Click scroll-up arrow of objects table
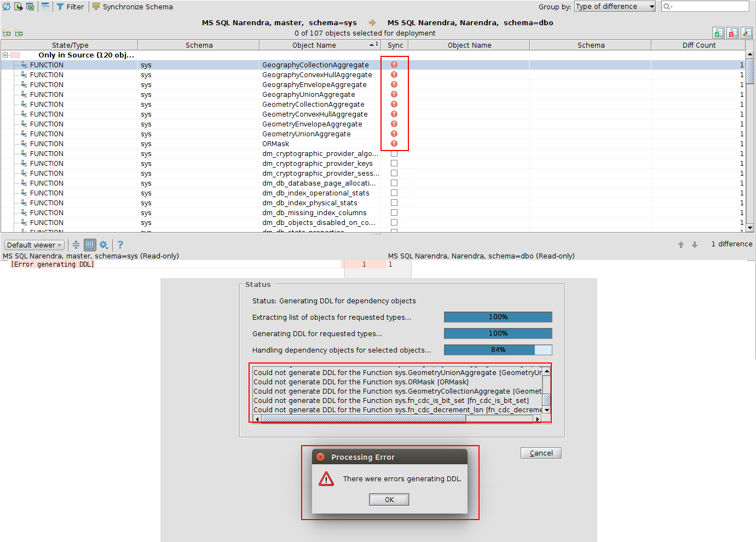Viewport: 756px width, 542px height. 750,55
